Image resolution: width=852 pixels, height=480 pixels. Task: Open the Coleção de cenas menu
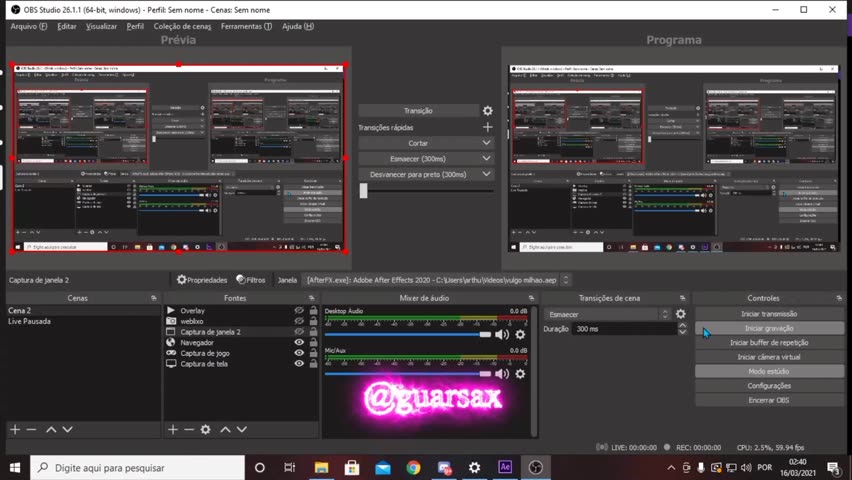click(182, 26)
